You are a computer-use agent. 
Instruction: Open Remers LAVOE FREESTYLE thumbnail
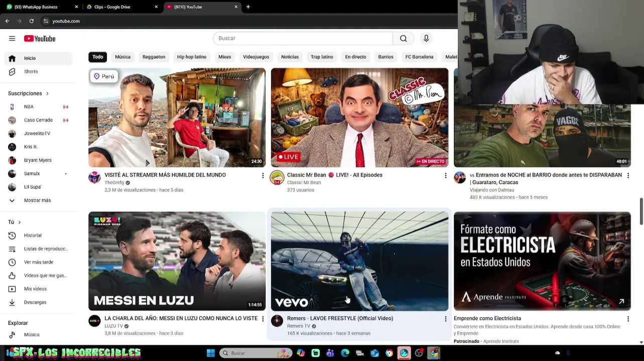coord(359,261)
